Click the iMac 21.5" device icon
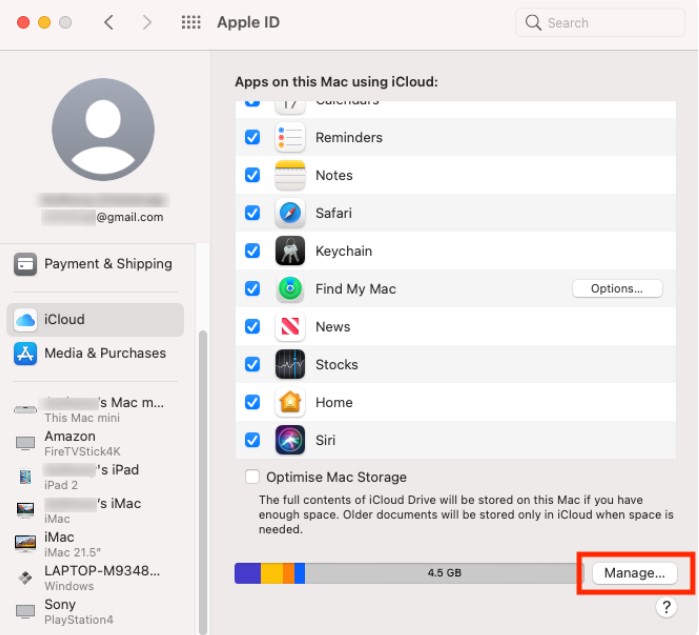The height and width of the screenshot is (635, 699). coord(25,544)
